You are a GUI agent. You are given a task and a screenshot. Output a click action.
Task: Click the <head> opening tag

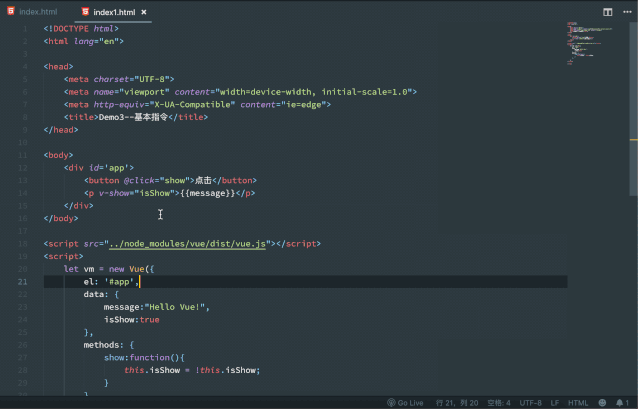tap(59, 66)
